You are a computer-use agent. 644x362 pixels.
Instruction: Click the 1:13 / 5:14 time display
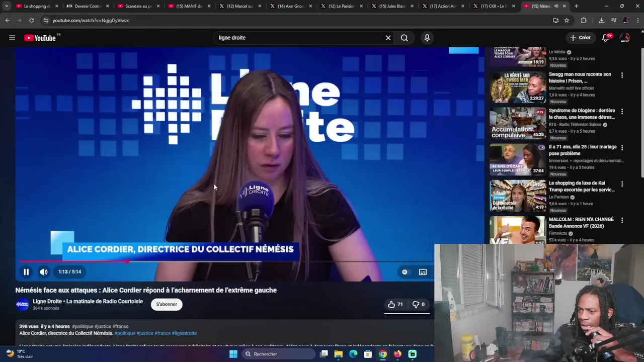click(69, 272)
